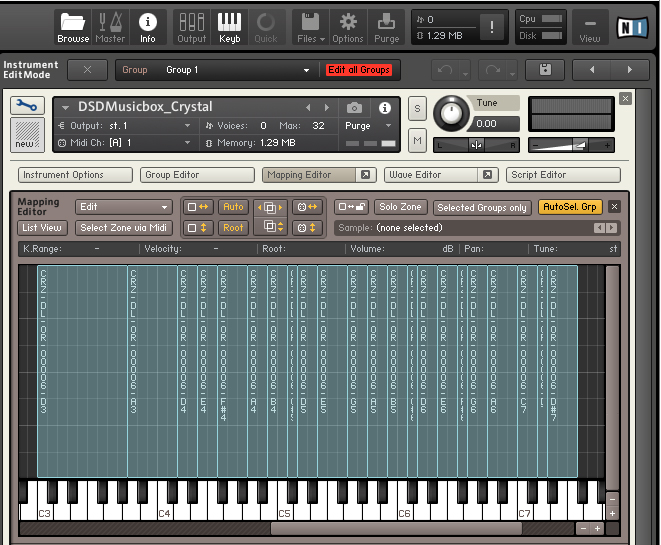Open the Files floppy disk menu
The height and width of the screenshot is (545, 661).
[x=311, y=27]
